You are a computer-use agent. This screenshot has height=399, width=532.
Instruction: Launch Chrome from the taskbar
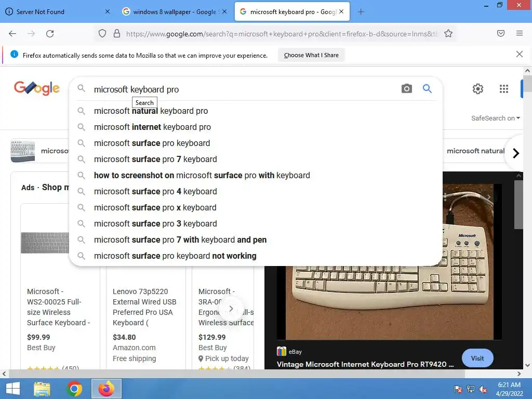[74, 389]
